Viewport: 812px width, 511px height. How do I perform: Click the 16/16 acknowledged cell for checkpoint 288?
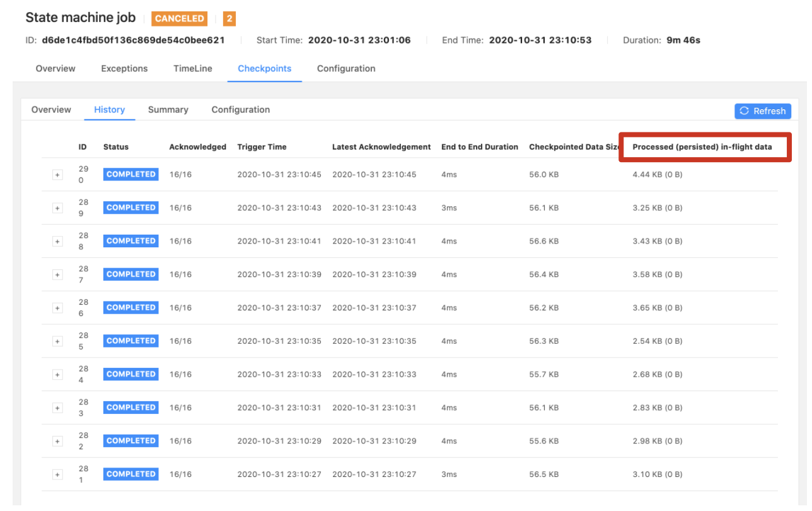(x=180, y=241)
